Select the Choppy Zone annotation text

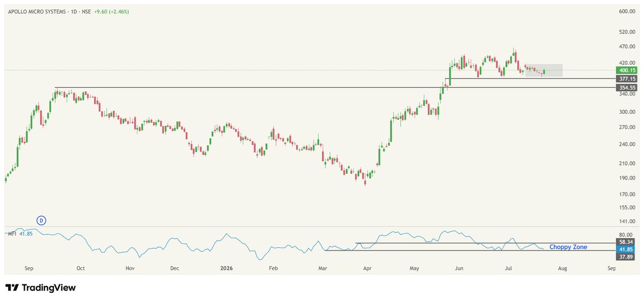pos(568,247)
